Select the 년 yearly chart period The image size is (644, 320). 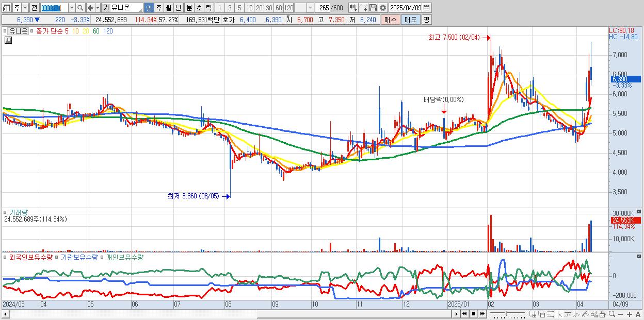click(x=178, y=8)
